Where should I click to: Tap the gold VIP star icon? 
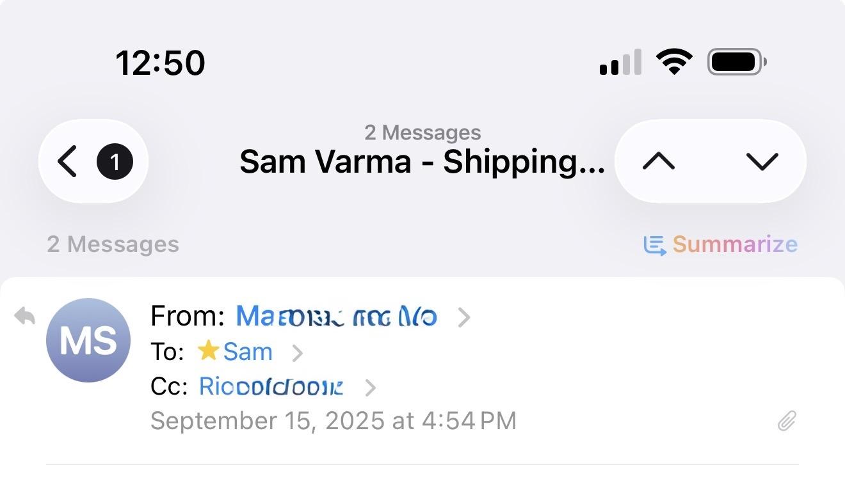(x=208, y=351)
